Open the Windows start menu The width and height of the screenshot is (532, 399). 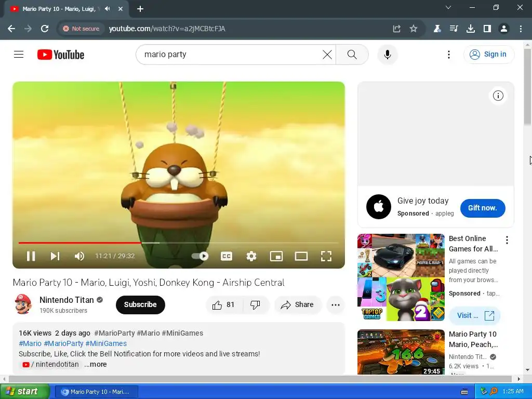[25, 391]
